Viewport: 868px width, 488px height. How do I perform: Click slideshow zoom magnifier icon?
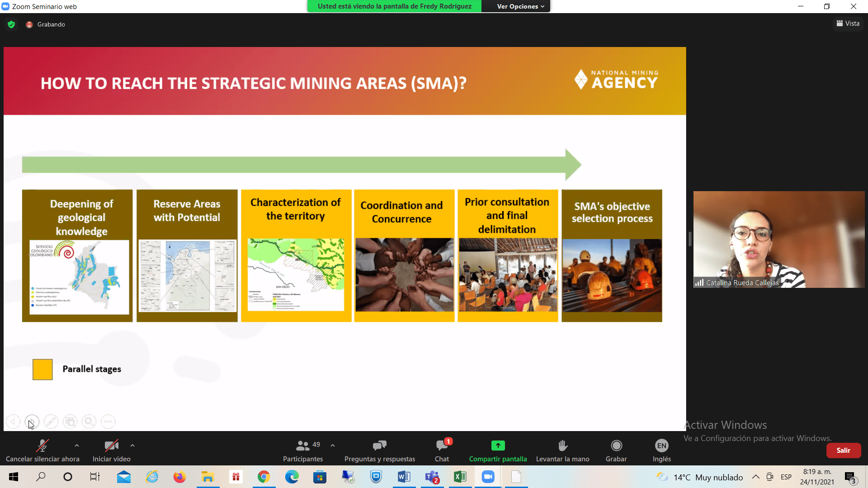(x=89, y=422)
